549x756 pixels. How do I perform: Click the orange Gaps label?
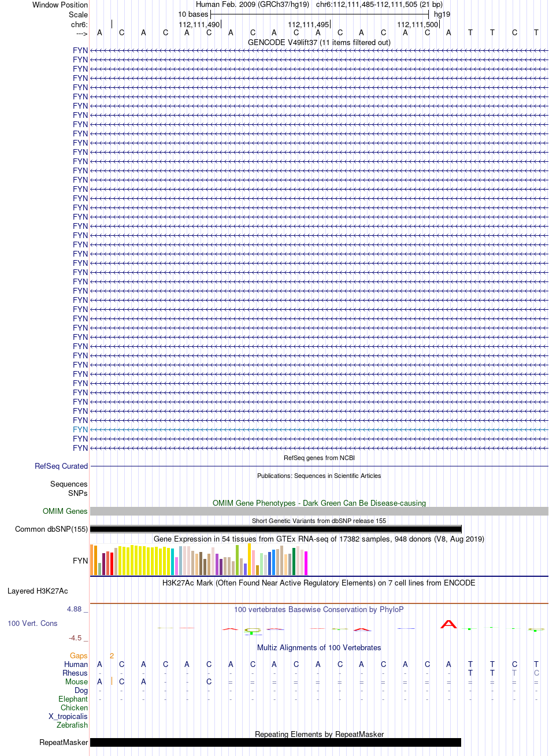(x=79, y=655)
